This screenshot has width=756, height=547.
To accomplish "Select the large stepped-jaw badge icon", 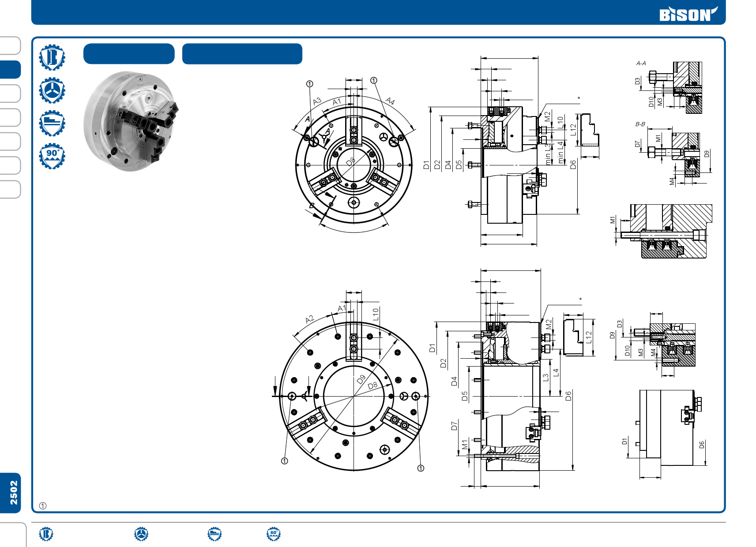I will [x=52, y=123].
